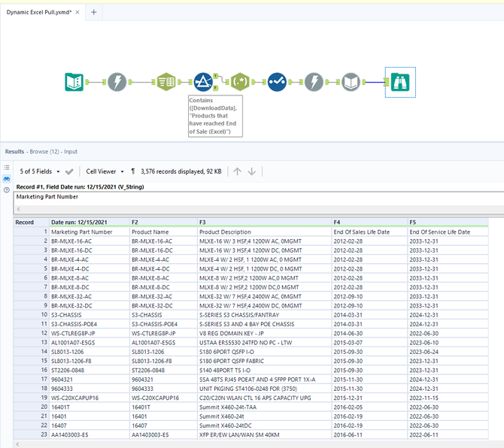Select the Record column header
This screenshot has width=504, height=448.
(31, 222)
